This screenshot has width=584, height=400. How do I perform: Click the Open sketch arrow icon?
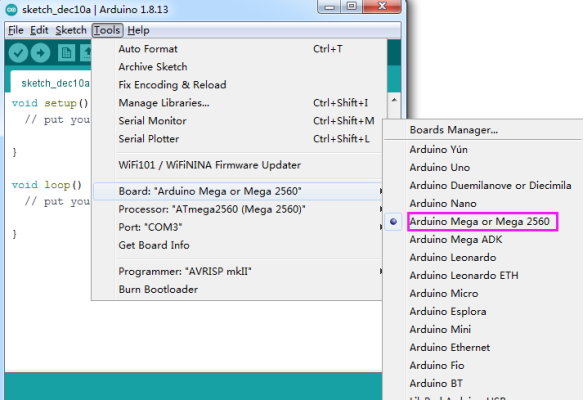coord(86,53)
